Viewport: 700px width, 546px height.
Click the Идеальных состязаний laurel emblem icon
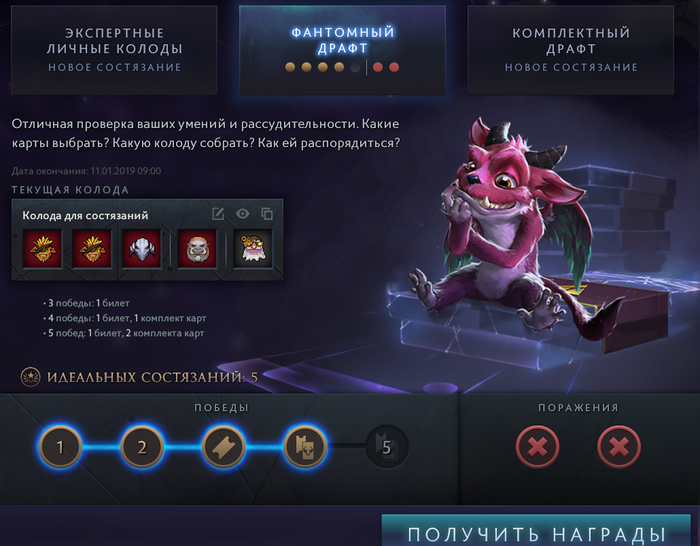[30, 377]
